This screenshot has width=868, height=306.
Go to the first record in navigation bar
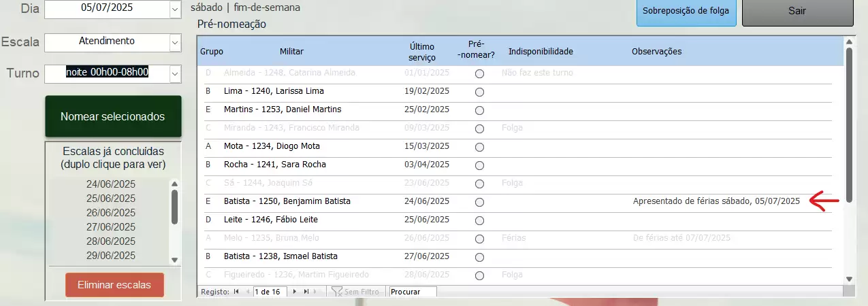[x=236, y=292]
